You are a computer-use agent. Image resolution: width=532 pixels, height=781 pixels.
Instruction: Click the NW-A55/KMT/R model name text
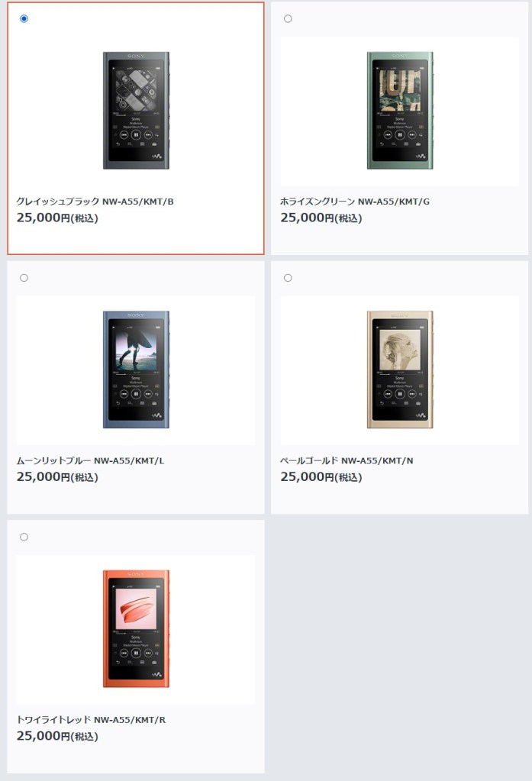[130, 720]
